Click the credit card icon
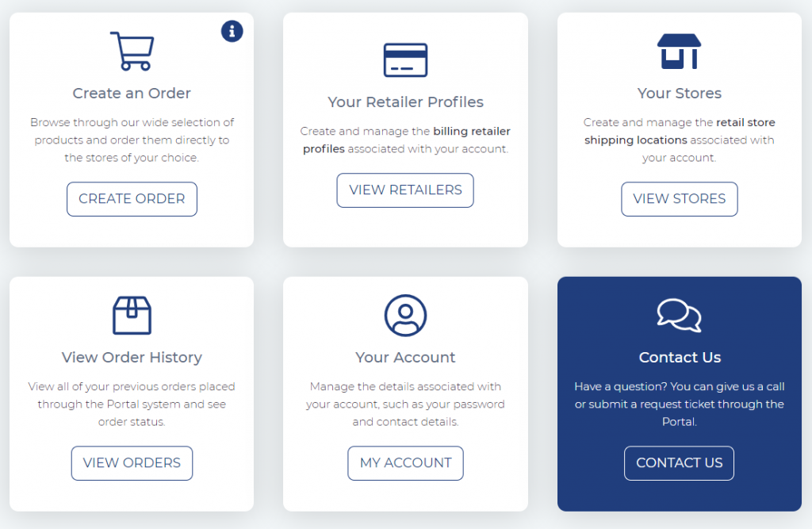The width and height of the screenshot is (812, 529). [405, 60]
